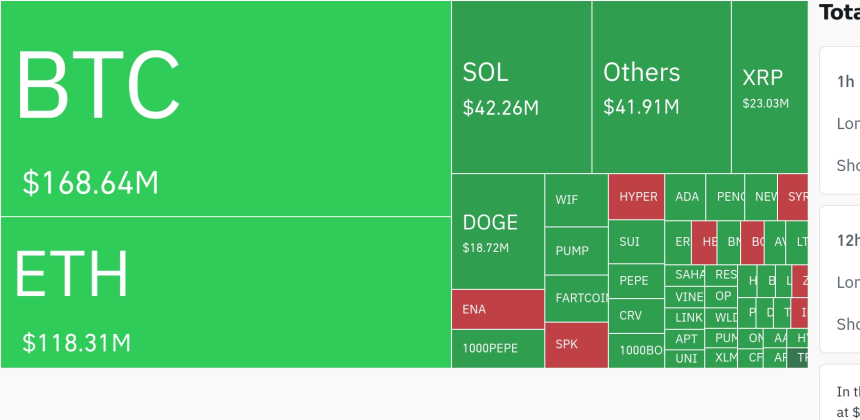Open the FARTCOIN heatmap tile
860x420 pixels.
coord(576,298)
